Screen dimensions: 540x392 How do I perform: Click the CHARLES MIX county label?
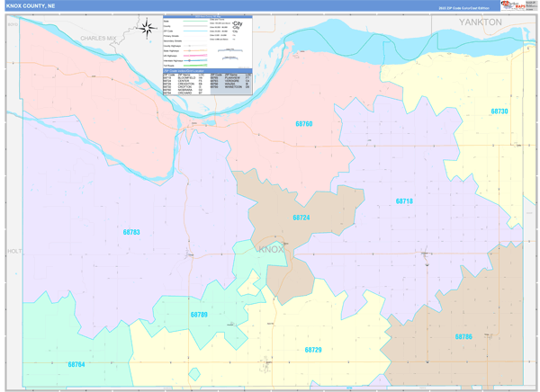(98, 39)
